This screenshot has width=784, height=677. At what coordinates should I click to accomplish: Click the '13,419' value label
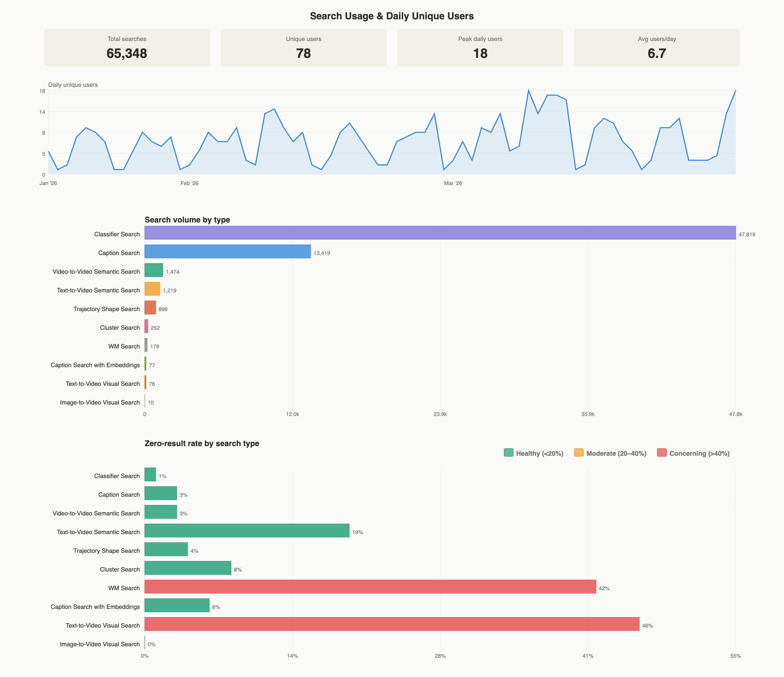(x=322, y=253)
